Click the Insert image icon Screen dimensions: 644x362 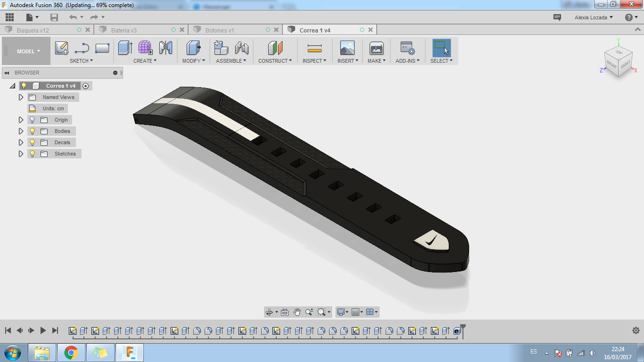[x=347, y=48]
